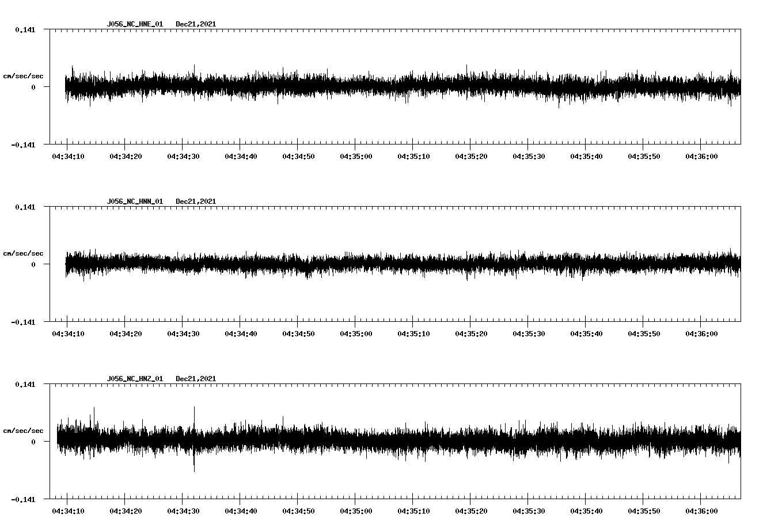Pick 04:34:40 time label under HNN plot
The image size is (782, 532).
tap(241, 334)
